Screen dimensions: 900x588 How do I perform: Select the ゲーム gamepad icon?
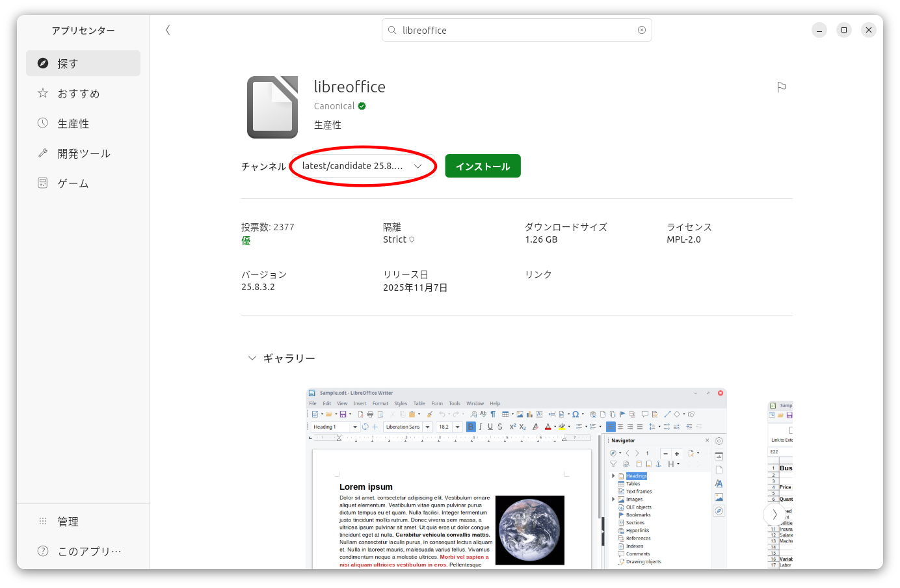point(42,183)
